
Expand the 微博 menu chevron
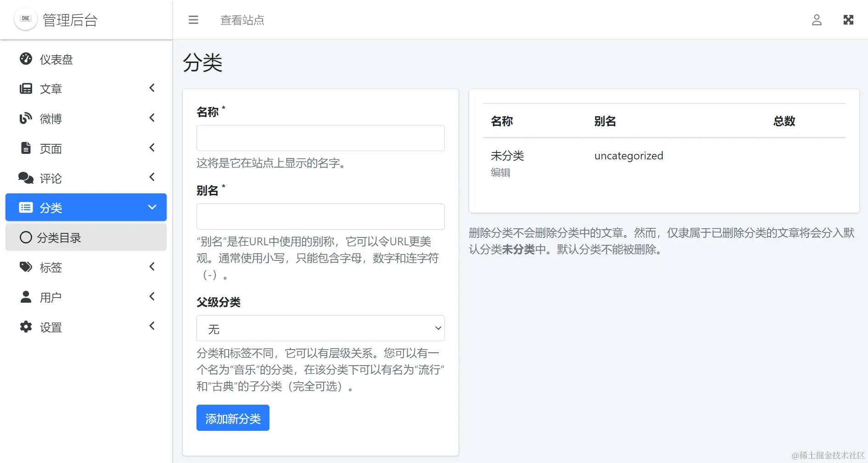point(152,118)
